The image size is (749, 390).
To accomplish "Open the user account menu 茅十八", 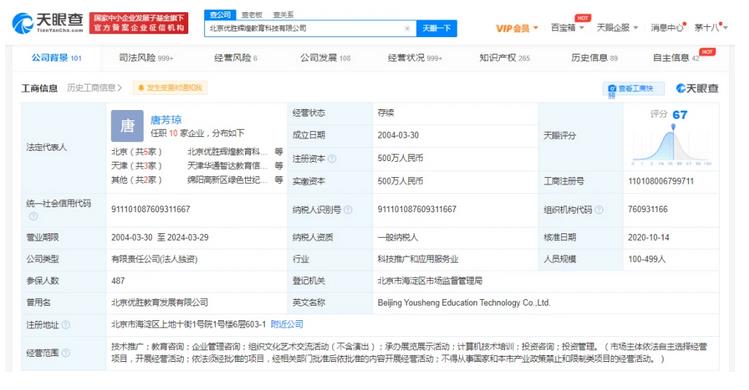I will [x=711, y=28].
